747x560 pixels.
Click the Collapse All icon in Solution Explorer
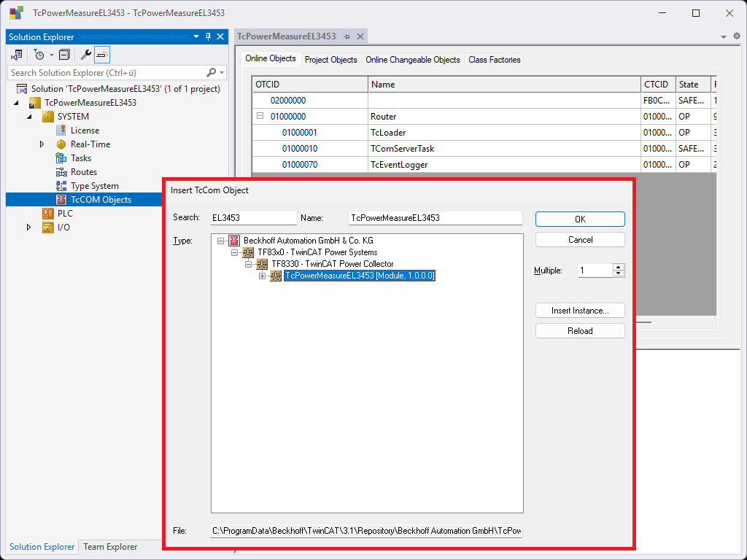[64, 55]
